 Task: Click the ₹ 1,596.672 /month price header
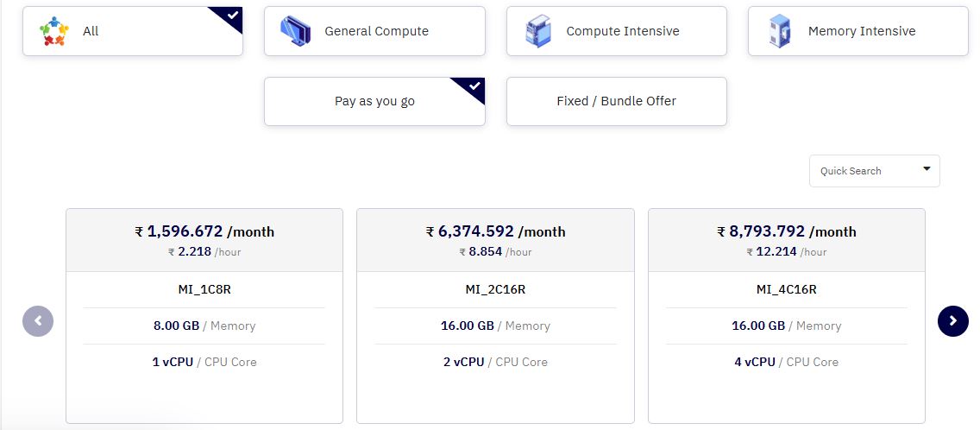point(204,231)
